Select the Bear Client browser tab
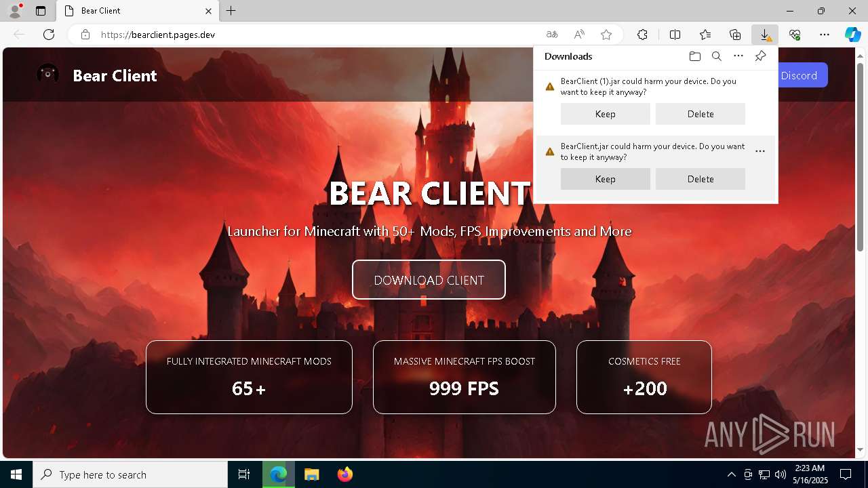Image resolution: width=868 pixels, height=488 pixels. click(x=138, y=11)
